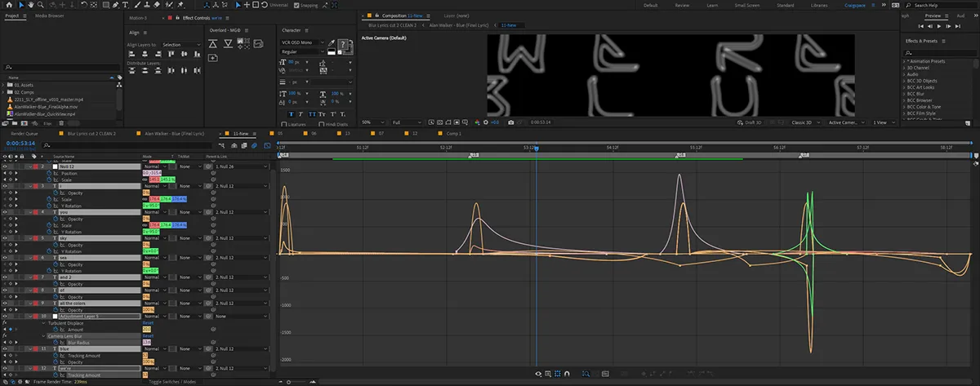The width and height of the screenshot is (980, 386).
Task: Hide the 'all the colors' layer eye
Action: (5, 303)
